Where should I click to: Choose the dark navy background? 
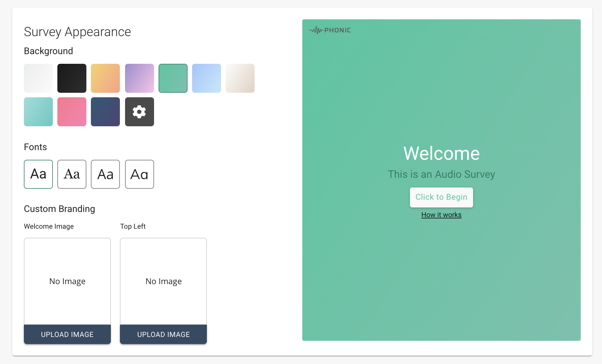pyautogui.click(x=105, y=112)
